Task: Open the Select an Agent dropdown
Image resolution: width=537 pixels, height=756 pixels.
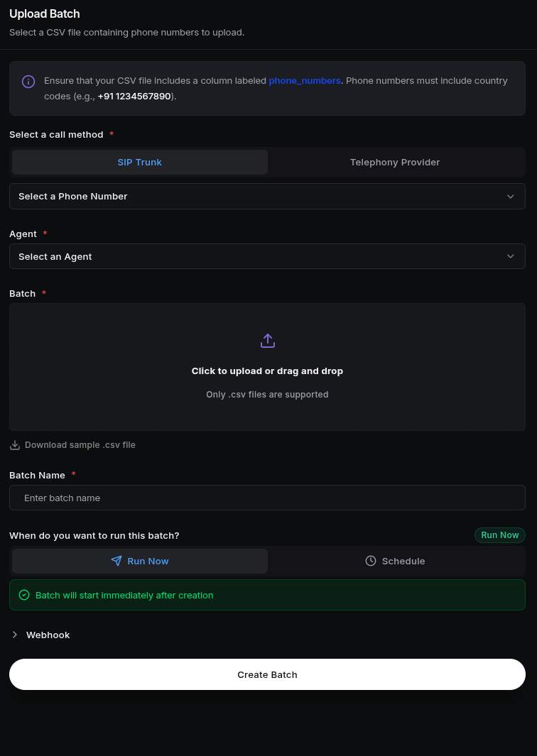Action: coord(267,256)
